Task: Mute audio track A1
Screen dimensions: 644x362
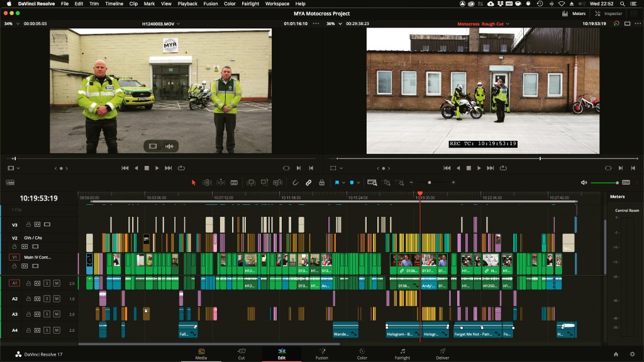Action: [57, 283]
